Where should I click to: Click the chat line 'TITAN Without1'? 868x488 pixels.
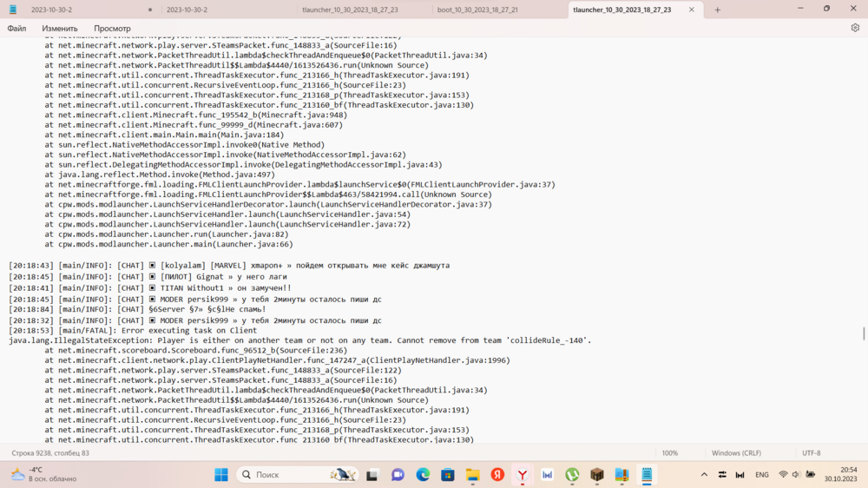(x=150, y=288)
